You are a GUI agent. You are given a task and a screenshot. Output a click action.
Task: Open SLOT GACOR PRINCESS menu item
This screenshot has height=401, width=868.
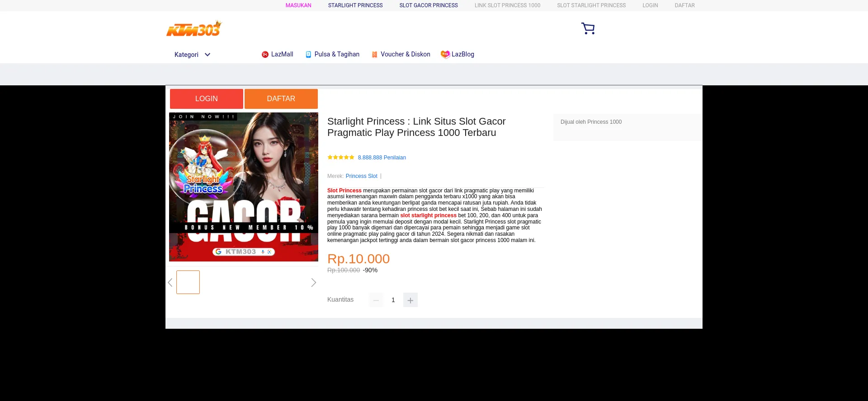pos(429,5)
